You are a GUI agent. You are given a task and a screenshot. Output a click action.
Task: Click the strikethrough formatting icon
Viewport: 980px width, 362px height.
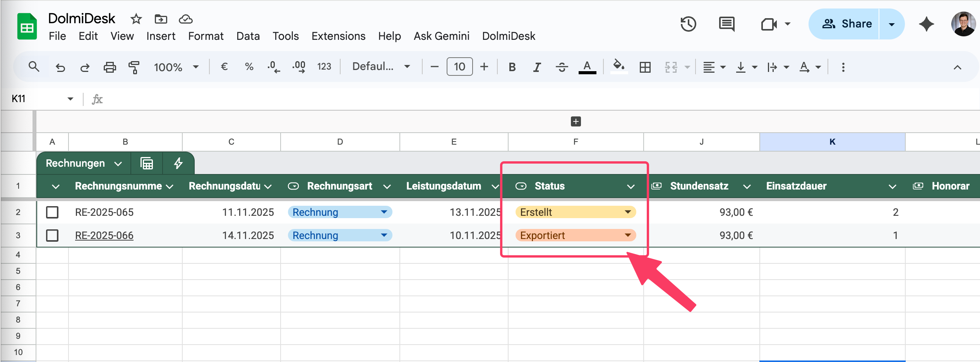[x=562, y=67]
